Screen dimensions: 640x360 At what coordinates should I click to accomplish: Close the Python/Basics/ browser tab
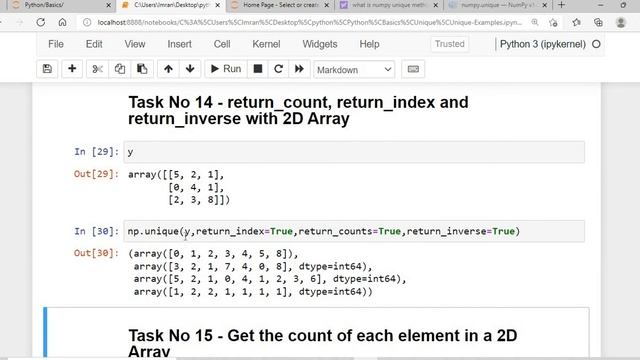(109, 5)
